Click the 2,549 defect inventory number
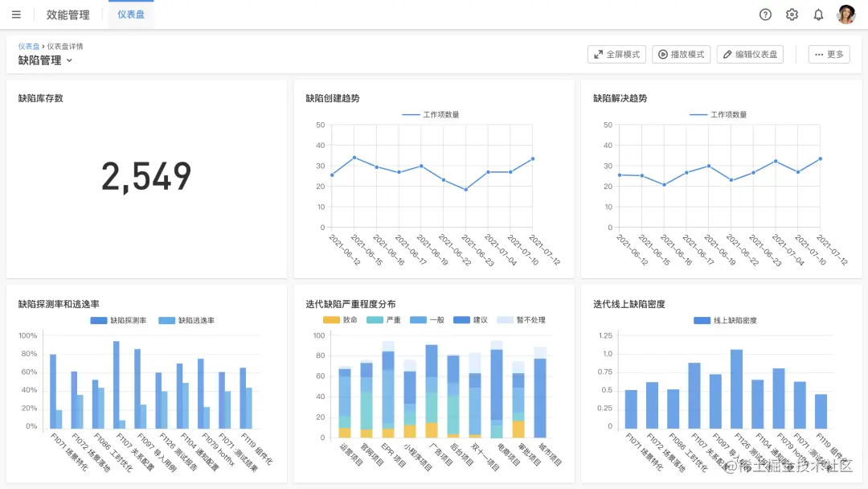 click(x=146, y=177)
